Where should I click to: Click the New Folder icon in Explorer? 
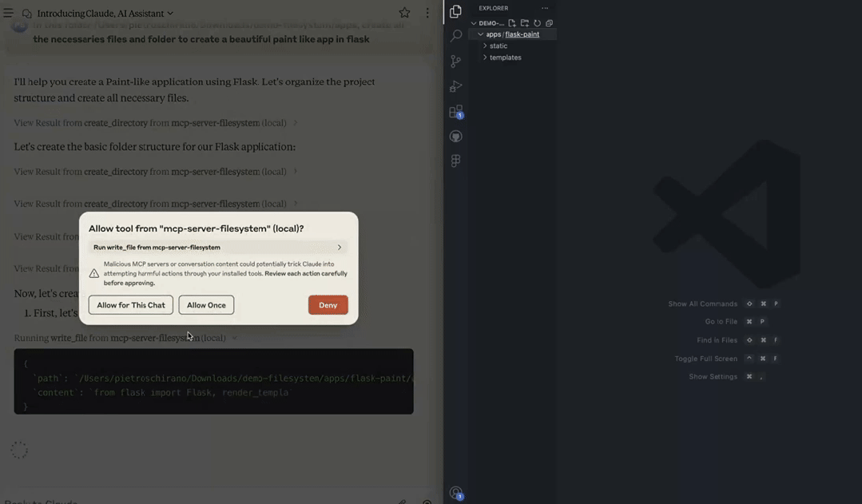tap(525, 23)
